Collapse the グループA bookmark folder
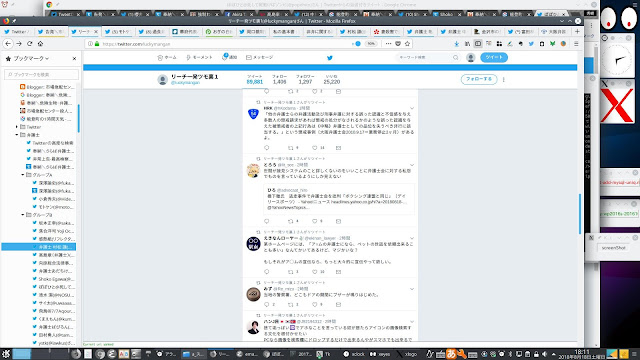This screenshot has width=640, height=360. [x=23, y=175]
